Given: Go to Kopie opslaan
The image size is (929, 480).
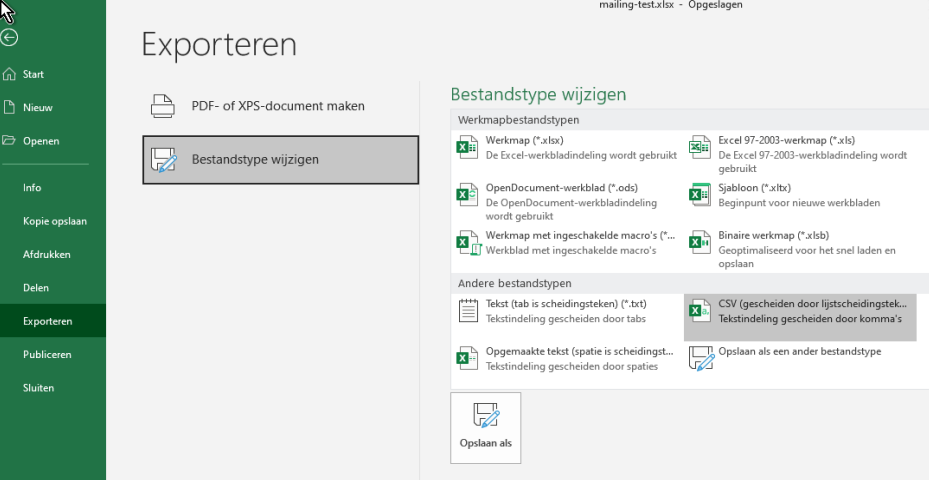Looking at the screenshot, I should pos(53,221).
